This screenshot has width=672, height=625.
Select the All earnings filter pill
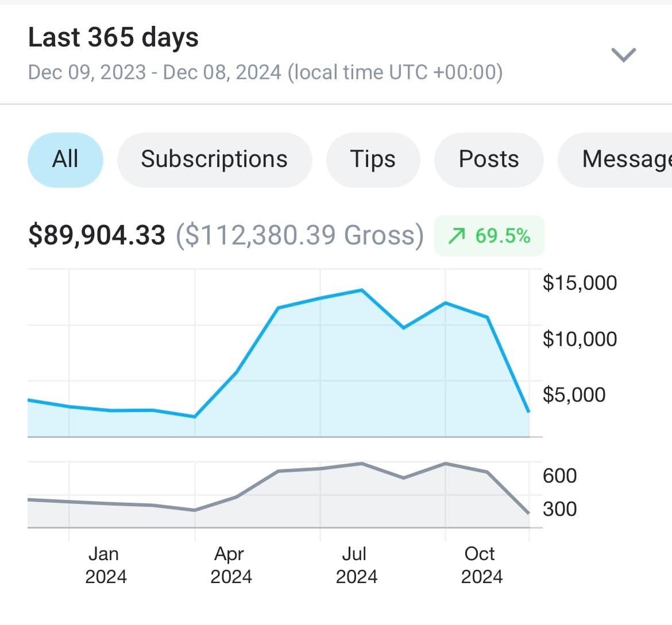(x=65, y=160)
